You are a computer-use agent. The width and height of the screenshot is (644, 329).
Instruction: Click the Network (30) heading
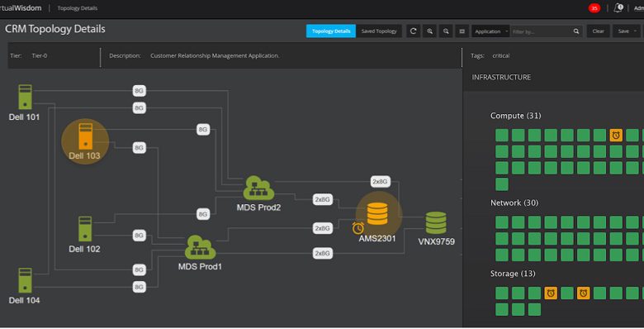(514, 203)
